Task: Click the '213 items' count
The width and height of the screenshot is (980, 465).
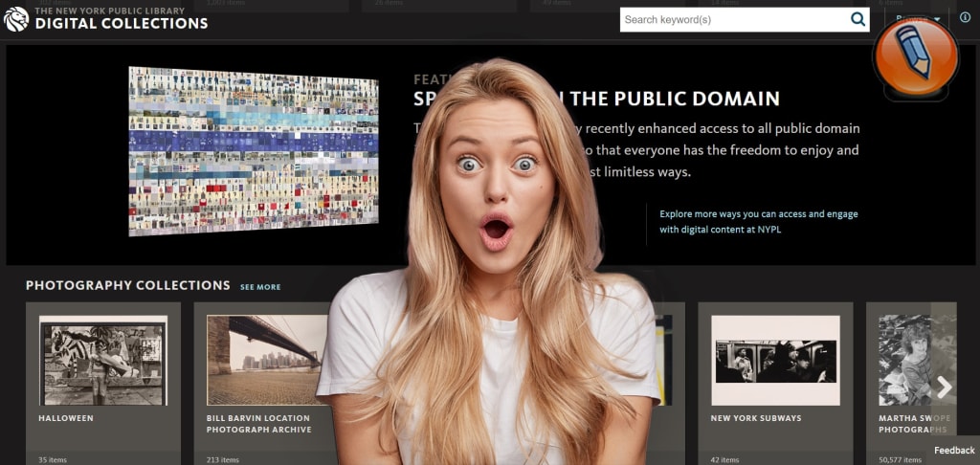Action: (x=223, y=460)
